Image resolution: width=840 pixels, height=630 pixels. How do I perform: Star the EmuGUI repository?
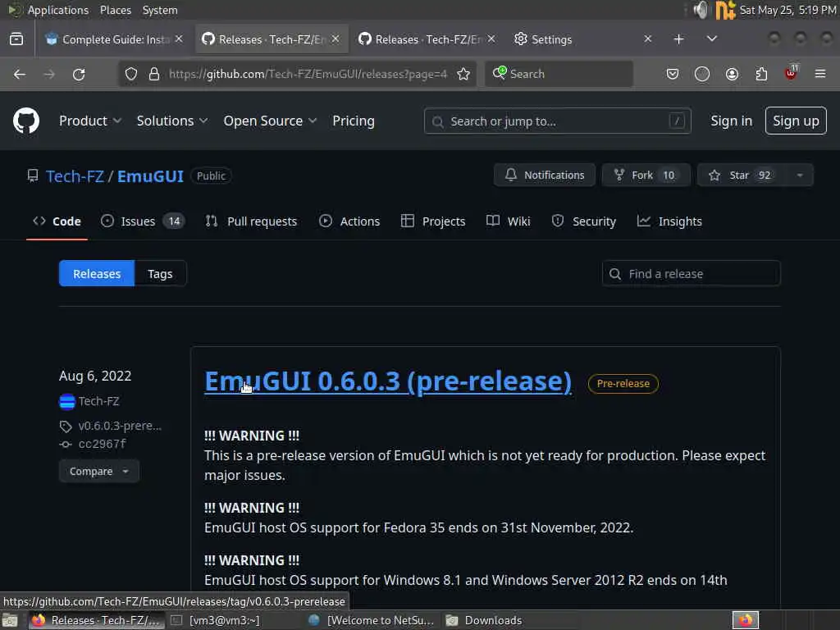(x=742, y=176)
